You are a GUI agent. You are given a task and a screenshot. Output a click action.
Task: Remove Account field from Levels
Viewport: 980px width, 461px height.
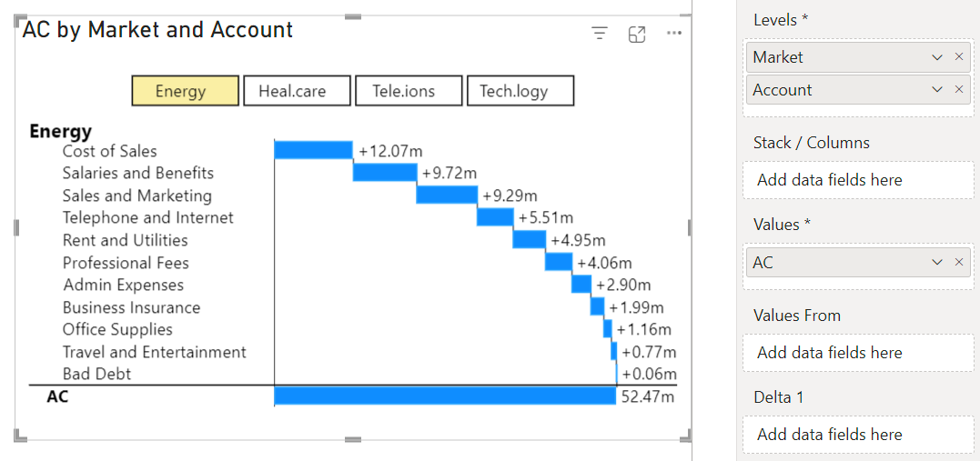[x=959, y=90]
